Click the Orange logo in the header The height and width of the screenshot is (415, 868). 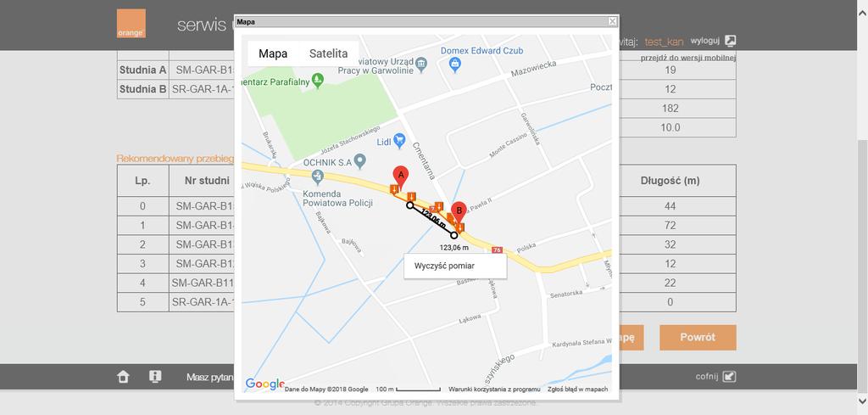pos(131,23)
